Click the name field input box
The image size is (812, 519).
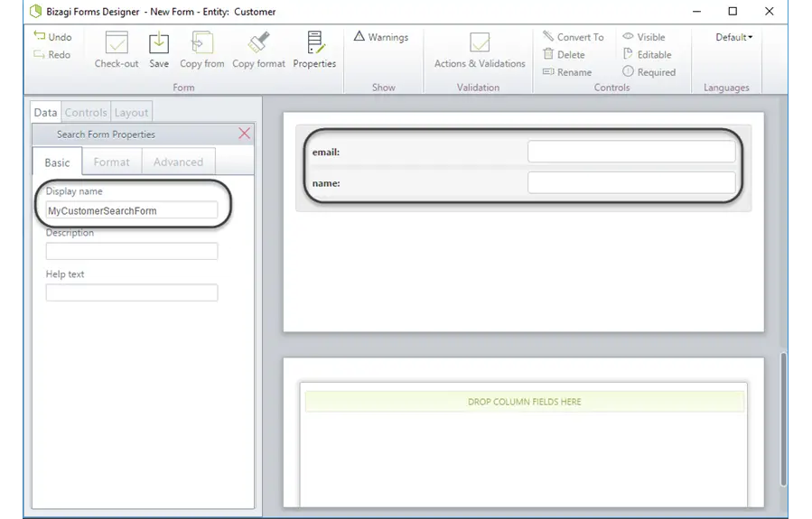[x=631, y=182]
